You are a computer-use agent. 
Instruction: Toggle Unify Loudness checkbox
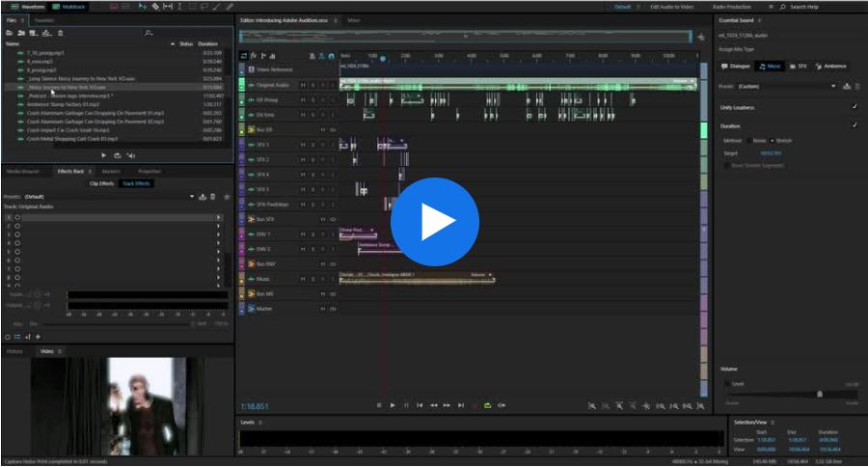coord(854,106)
